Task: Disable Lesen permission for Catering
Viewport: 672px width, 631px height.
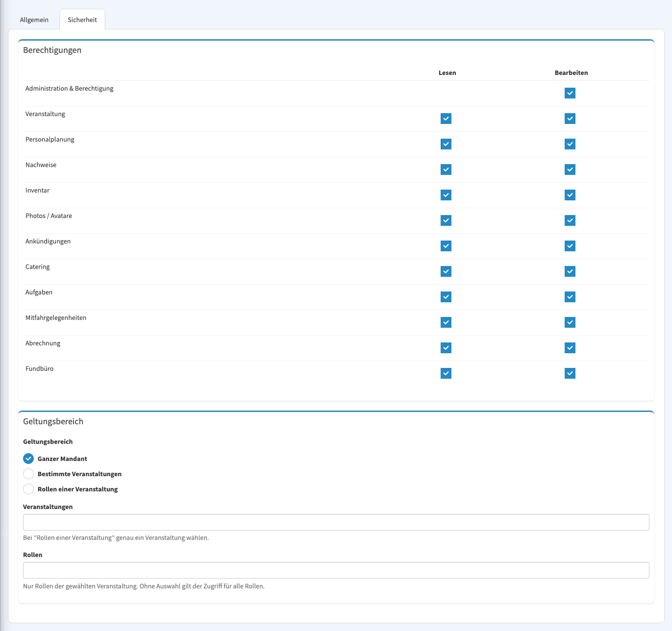Action: [446, 271]
